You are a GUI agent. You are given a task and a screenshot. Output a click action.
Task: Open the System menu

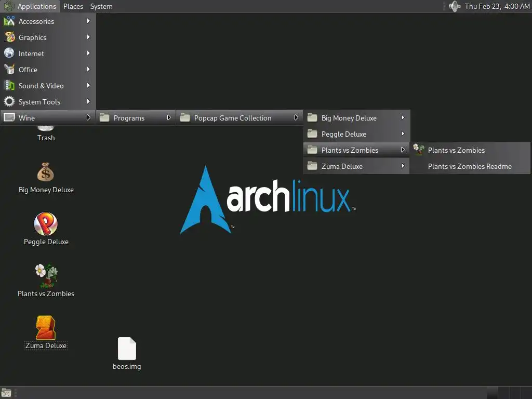coord(101,6)
